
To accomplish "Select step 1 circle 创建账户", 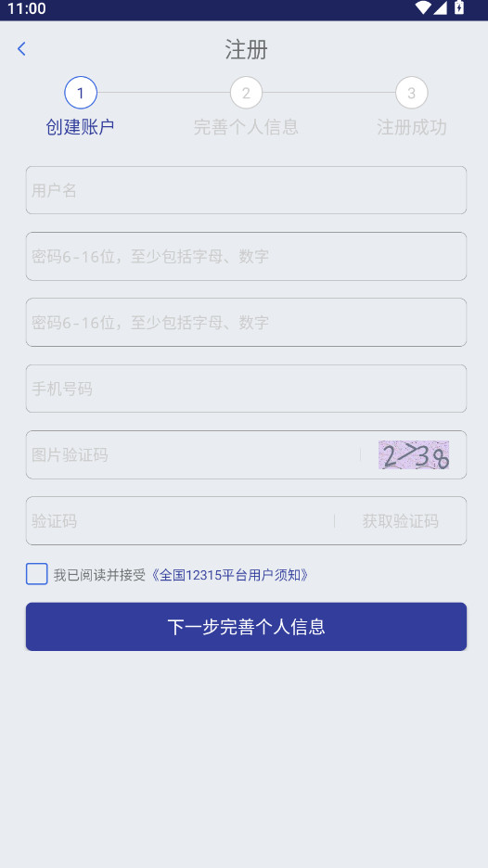I will pos(81,93).
